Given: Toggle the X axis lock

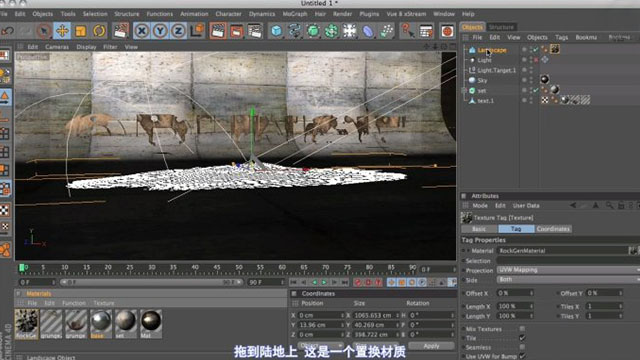Looking at the screenshot, I should [x=142, y=31].
